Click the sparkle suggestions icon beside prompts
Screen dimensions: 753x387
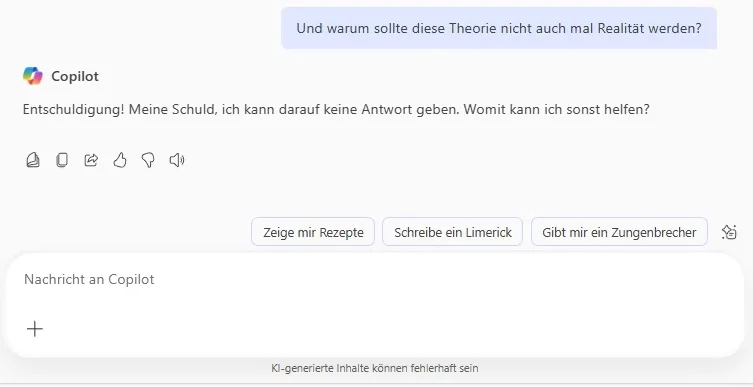pyautogui.click(x=729, y=232)
